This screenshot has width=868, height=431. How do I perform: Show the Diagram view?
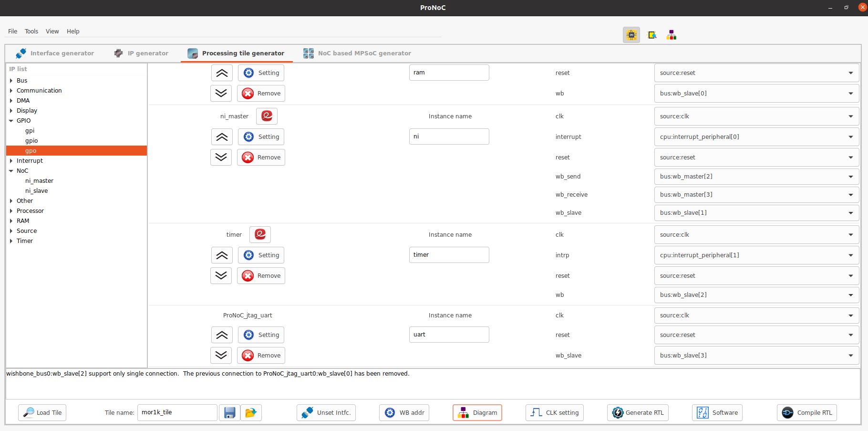[x=477, y=412]
